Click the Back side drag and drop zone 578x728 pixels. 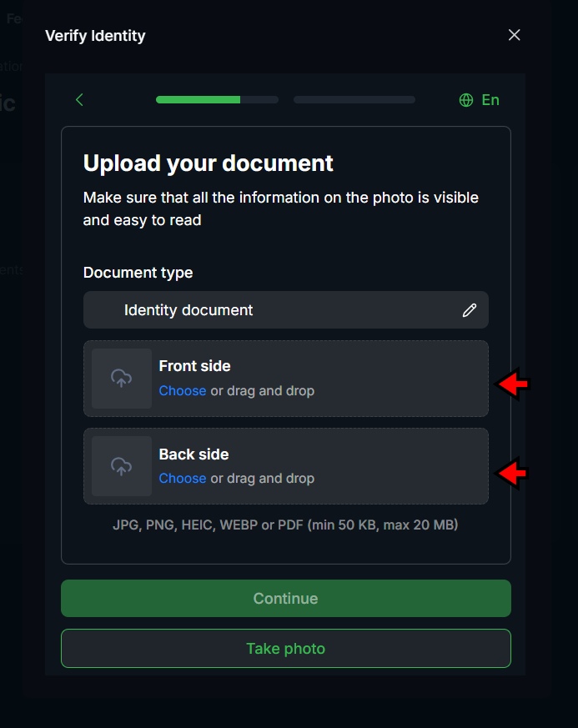(285, 466)
